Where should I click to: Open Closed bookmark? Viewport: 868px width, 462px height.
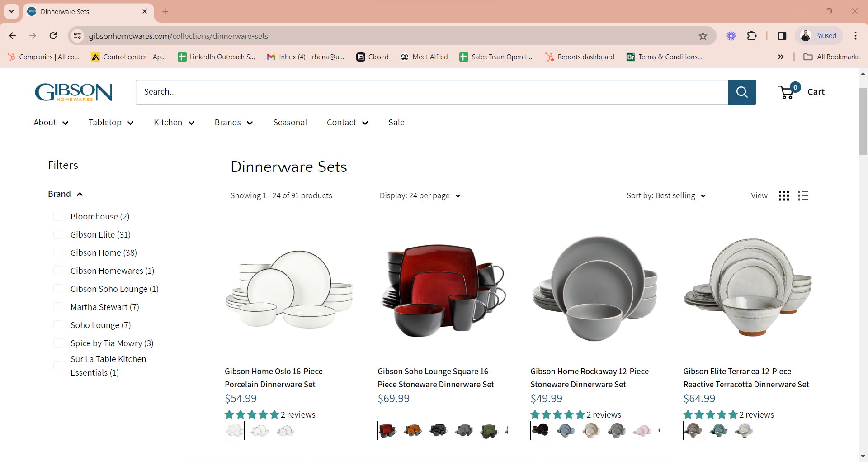click(373, 57)
